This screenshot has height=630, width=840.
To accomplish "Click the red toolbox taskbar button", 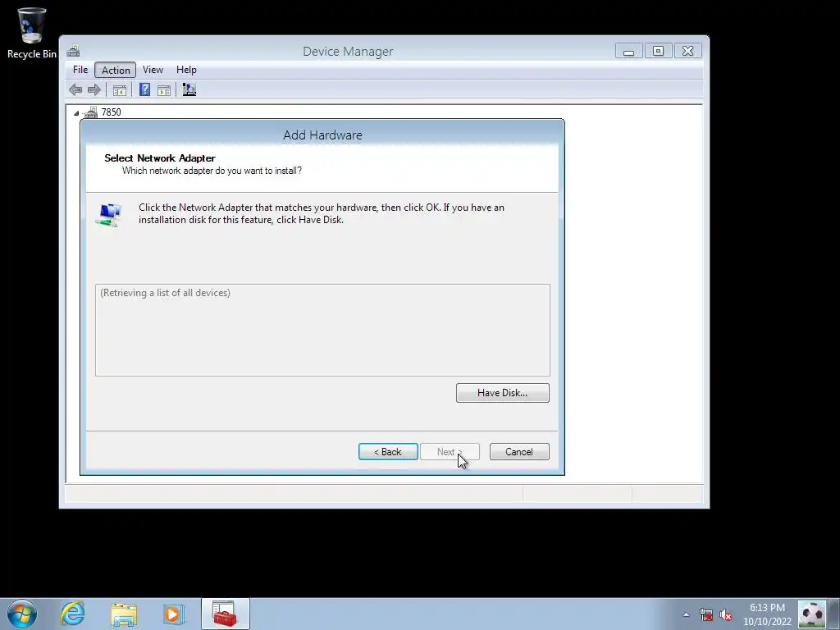I will pos(226,614).
